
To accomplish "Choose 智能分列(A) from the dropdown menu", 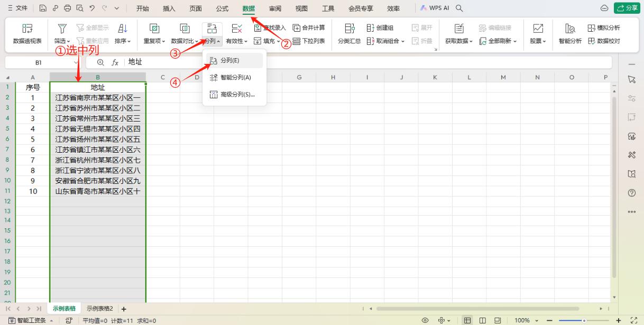I will 234,77.
